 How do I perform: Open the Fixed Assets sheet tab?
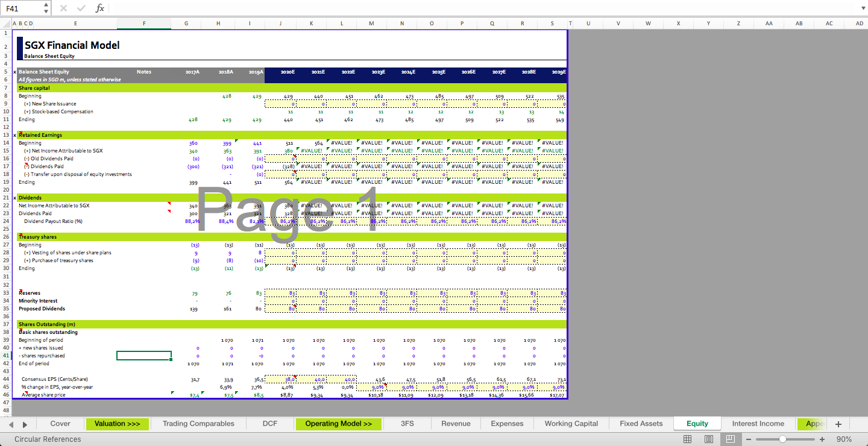coord(641,424)
